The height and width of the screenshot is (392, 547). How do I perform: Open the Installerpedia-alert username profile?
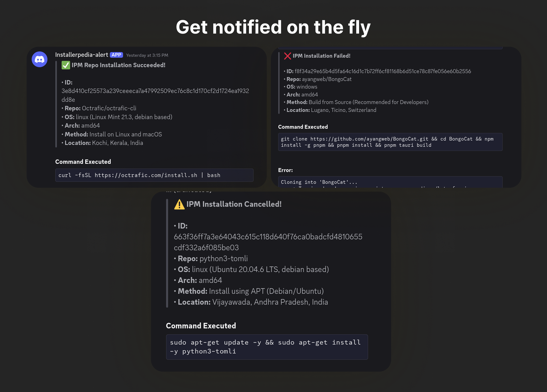(x=81, y=55)
